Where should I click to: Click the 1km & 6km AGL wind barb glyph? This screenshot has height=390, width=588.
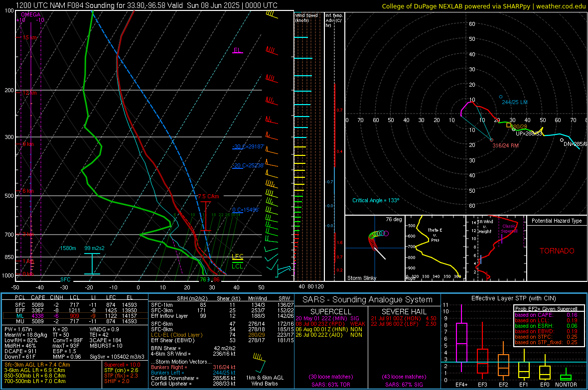click(259, 362)
